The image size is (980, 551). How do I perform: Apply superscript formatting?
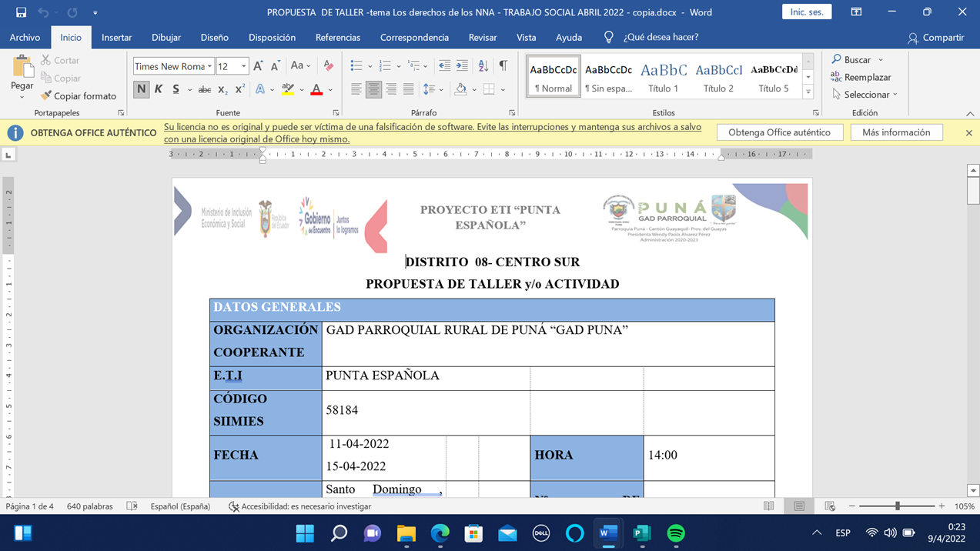pyautogui.click(x=239, y=90)
